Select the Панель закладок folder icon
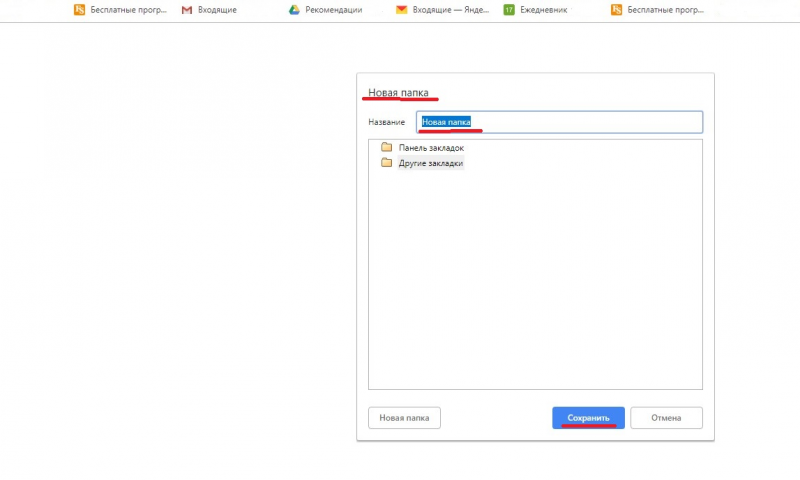This screenshot has width=800, height=480. coord(386,147)
